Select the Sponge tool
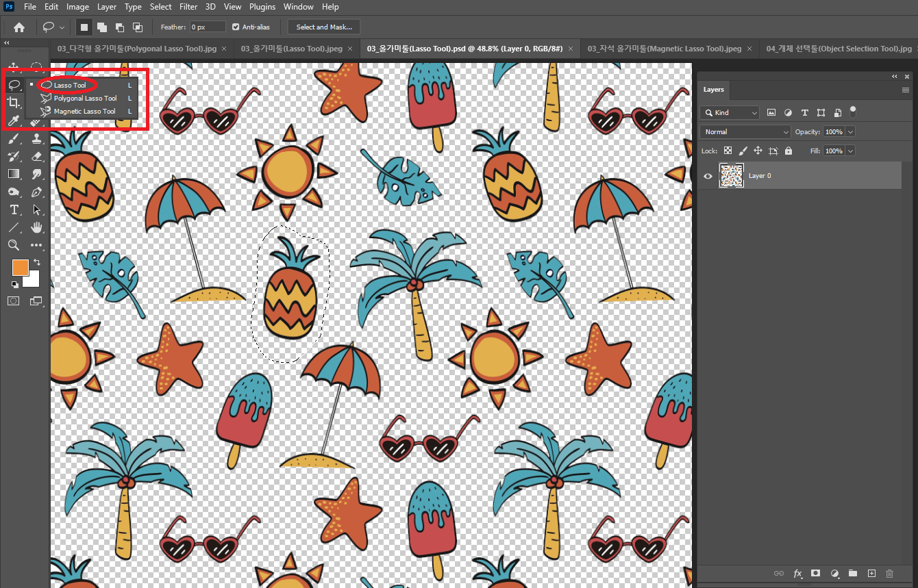 (x=14, y=192)
